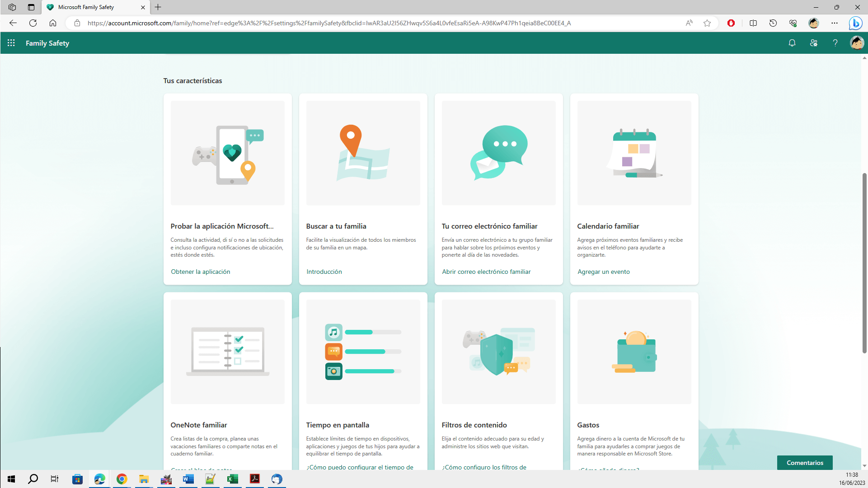Screen dimensions: 868x488
Task: Open ¿Cómo puedo configurar el tiempo de pantalla link
Action: click(x=360, y=467)
